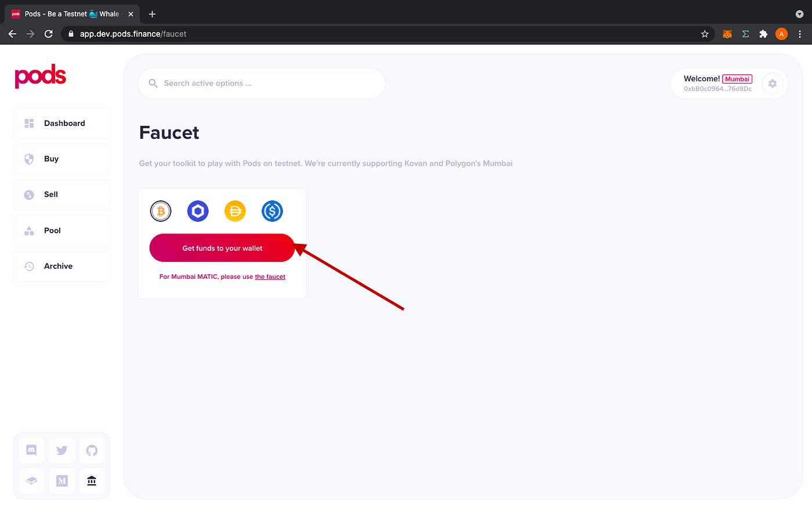812x508 pixels.
Task: Open the Sell section
Action: [61, 194]
